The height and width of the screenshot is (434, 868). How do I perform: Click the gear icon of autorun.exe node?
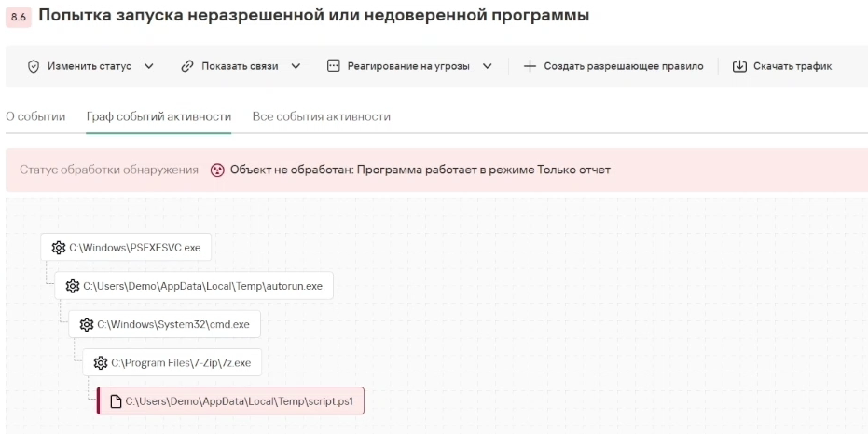tap(73, 286)
